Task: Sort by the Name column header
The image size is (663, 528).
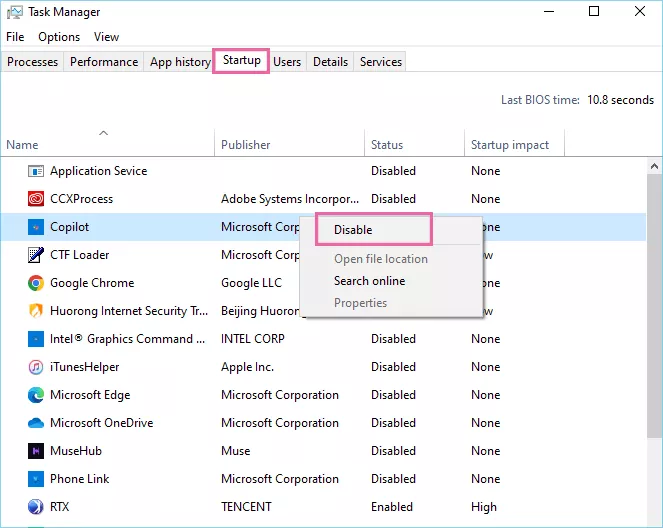Action: [x=107, y=145]
